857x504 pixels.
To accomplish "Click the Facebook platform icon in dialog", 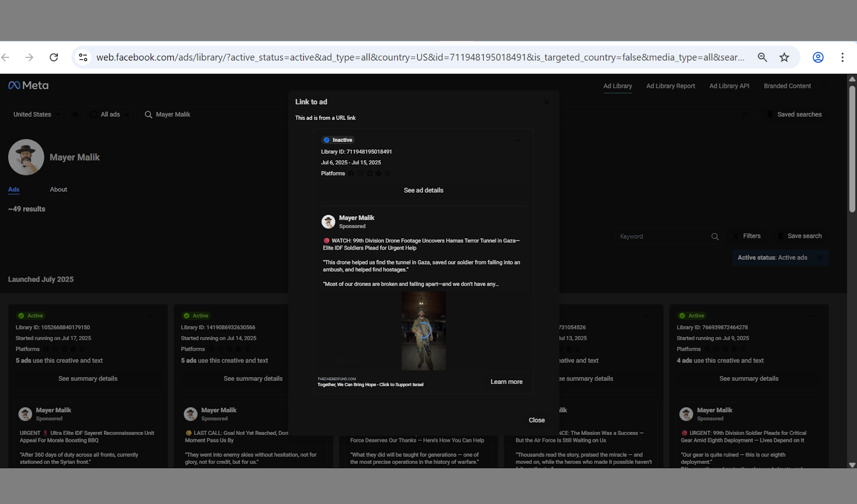I will tap(351, 174).
